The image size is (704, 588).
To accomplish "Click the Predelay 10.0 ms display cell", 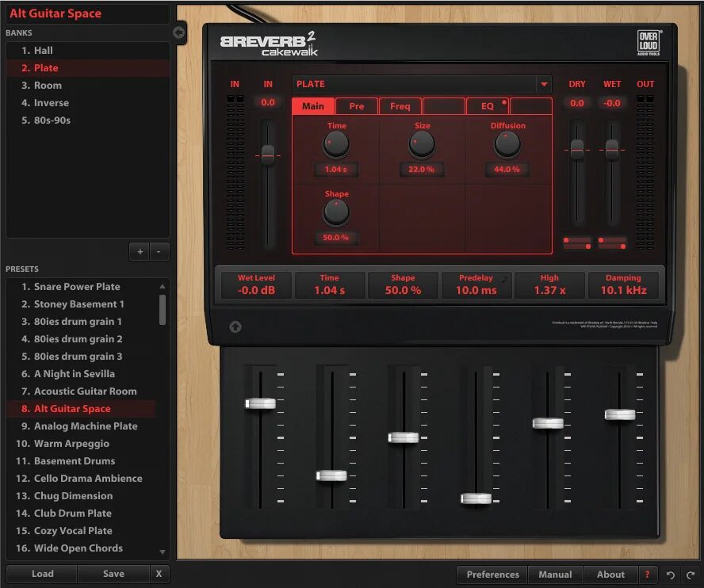I will tap(476, 284).
